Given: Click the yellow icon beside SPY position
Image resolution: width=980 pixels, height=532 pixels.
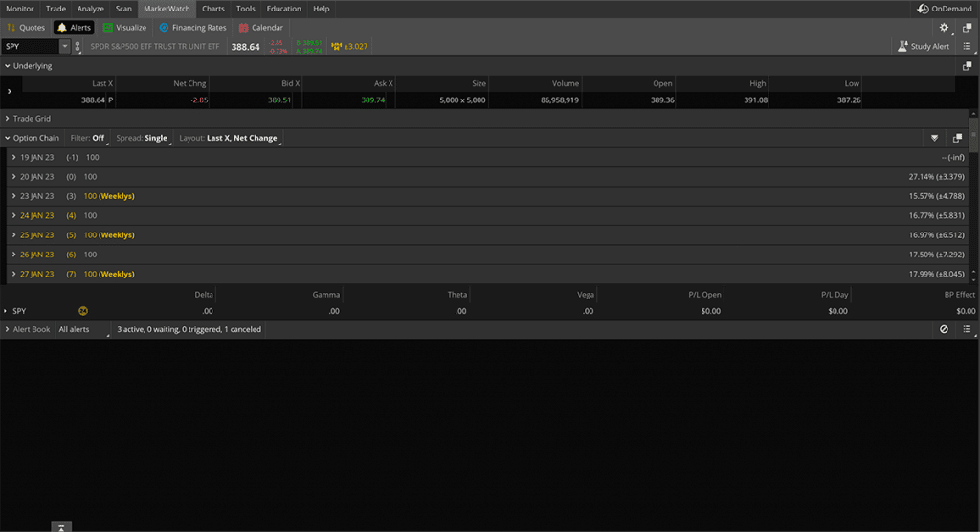Looking at the screenshot, I should coord(83,311).
